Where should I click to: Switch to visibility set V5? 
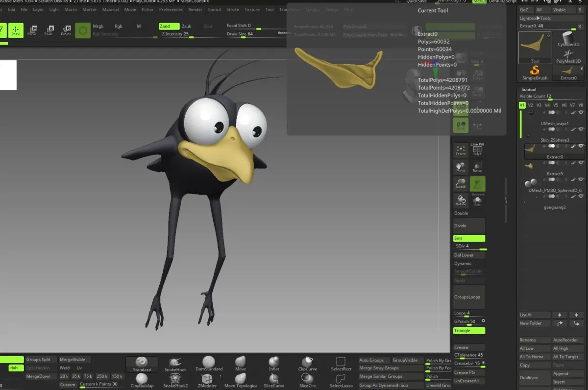(x=556, y=105)
